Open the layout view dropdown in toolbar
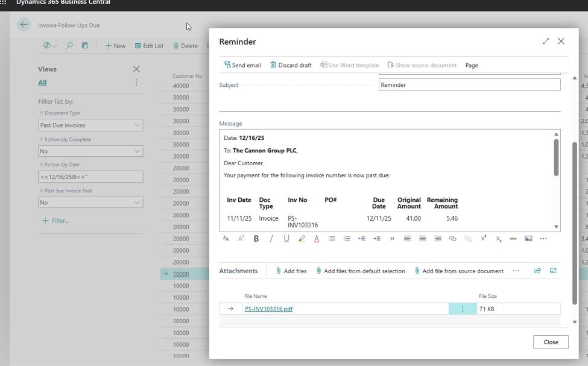 (50, 46)
